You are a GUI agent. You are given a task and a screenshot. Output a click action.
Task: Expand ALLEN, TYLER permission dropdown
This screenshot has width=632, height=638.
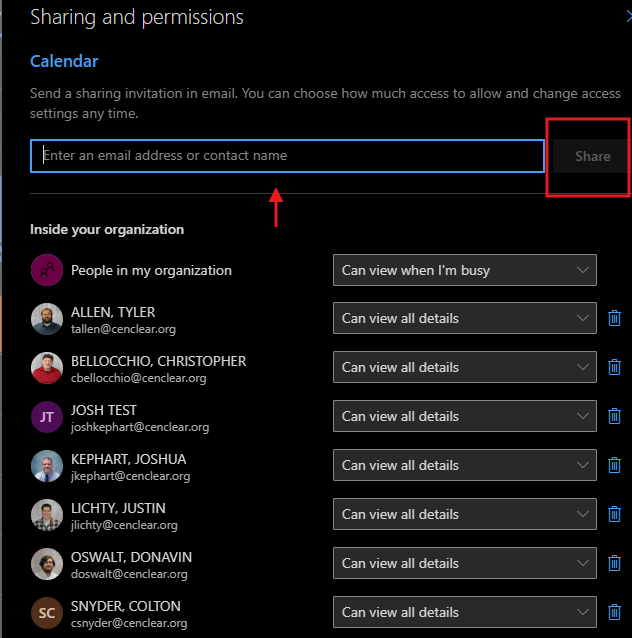tap(464, 319)
